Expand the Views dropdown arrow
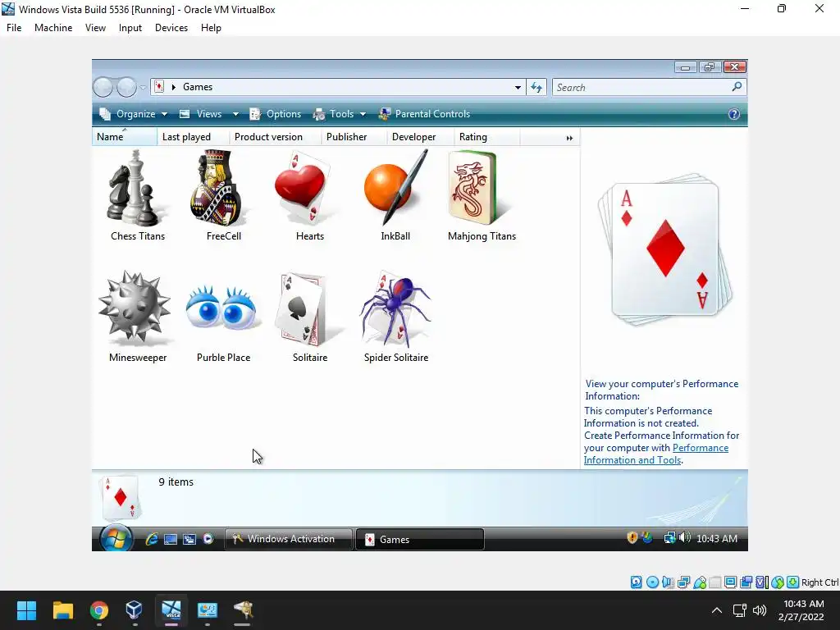Screen dimensions: 840x630 point(235,114)
